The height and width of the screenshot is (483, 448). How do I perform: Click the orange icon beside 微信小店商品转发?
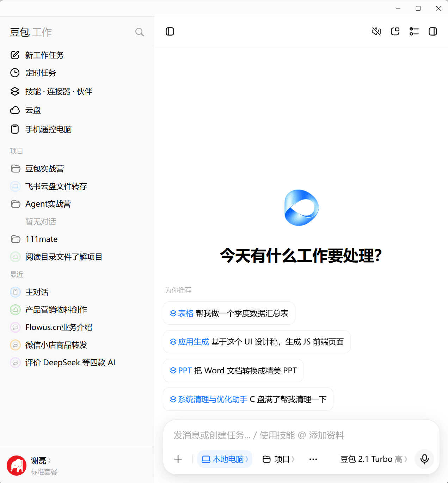[15, 345]
